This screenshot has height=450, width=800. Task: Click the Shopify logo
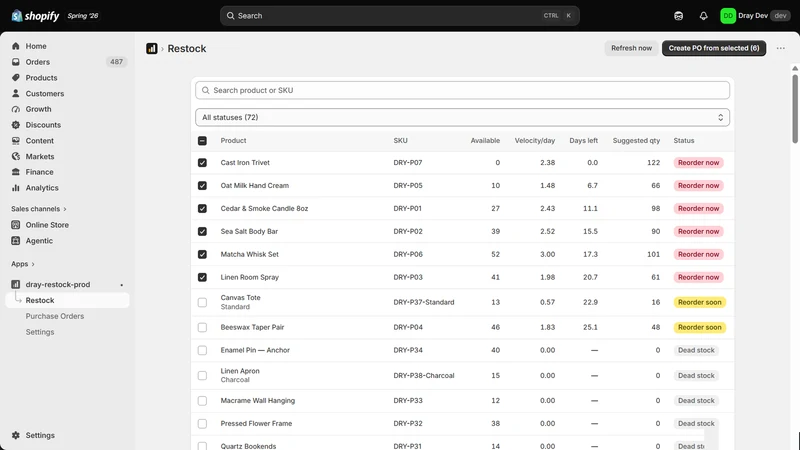click(x=35, y=16)
